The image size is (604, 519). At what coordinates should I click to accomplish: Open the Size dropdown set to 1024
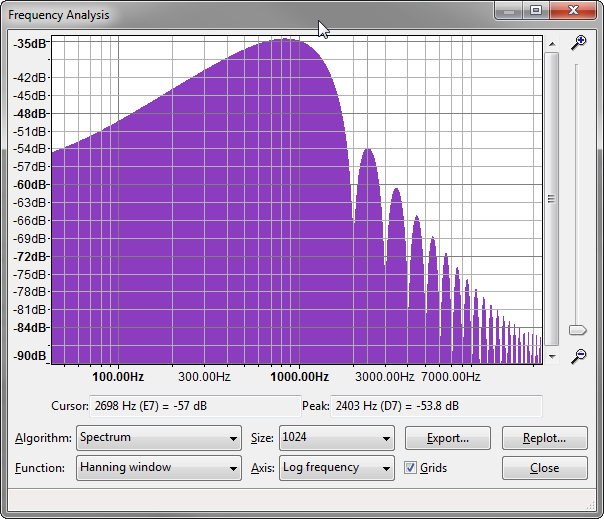click(336, 438)
